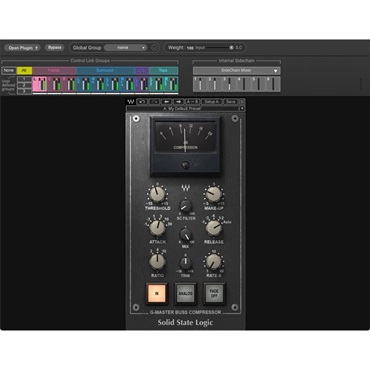Open the Global Group none dropdown

point(125,48)
